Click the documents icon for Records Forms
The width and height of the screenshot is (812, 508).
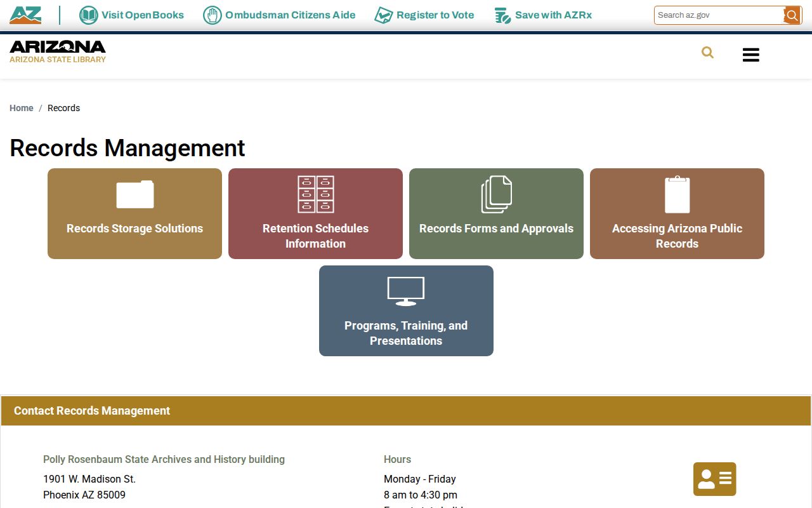[x=497, y=194]
